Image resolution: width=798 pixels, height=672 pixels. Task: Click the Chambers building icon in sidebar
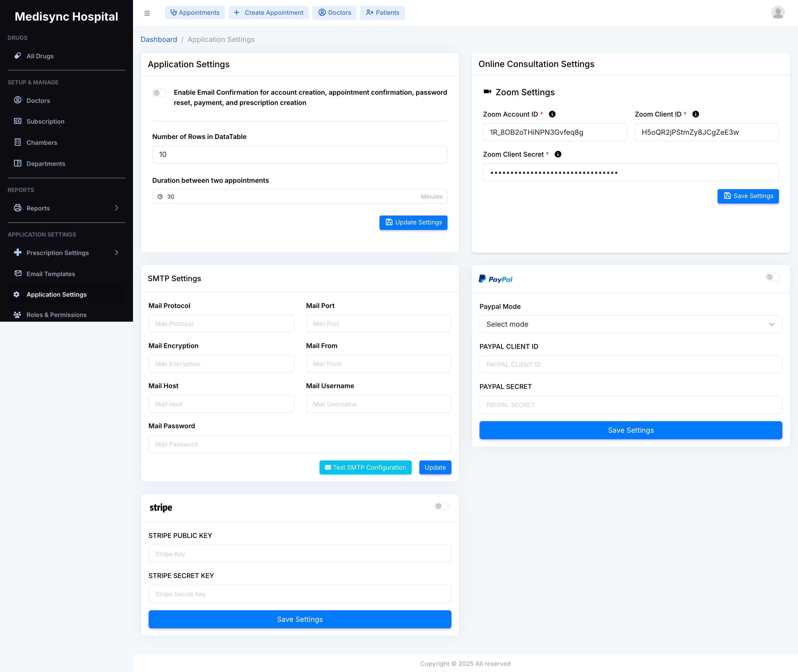point(17,142)
